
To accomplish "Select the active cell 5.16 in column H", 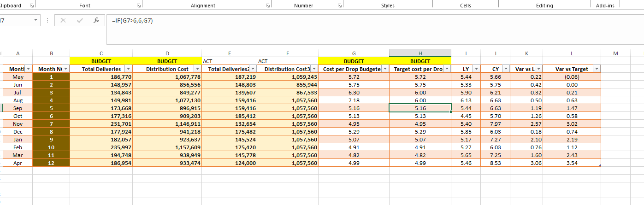I will point(420,108).
